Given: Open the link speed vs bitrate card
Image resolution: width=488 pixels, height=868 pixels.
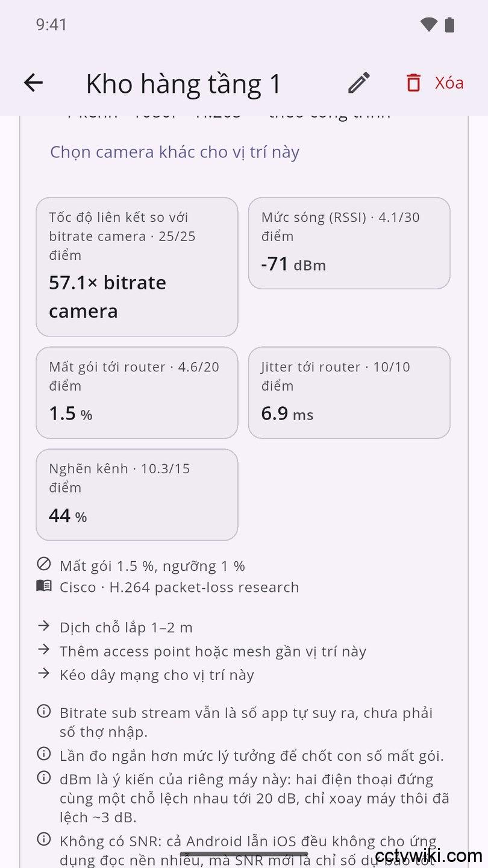Looking at the screenshot, I should pyautogui.click(x=137, y=266).
